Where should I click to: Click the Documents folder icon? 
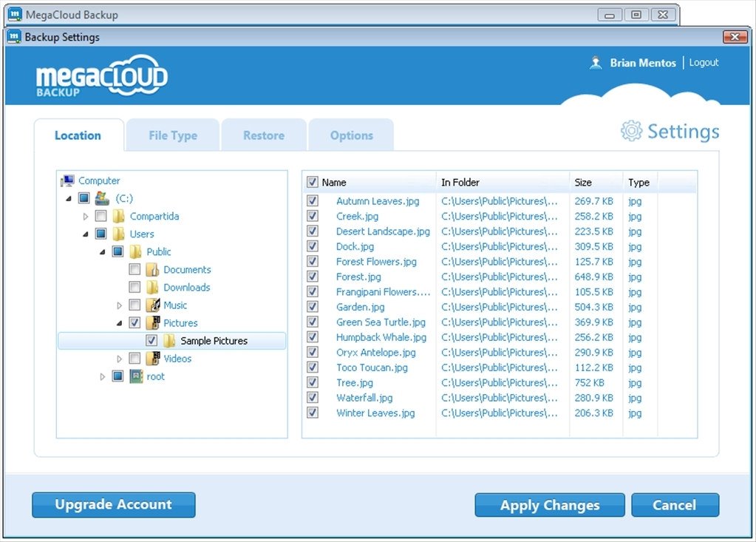pos(152,270)
